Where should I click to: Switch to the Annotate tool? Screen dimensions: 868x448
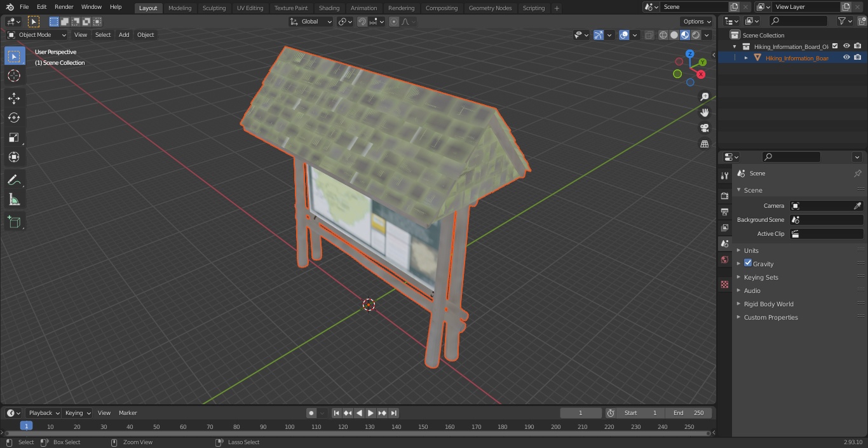(14, 180)
